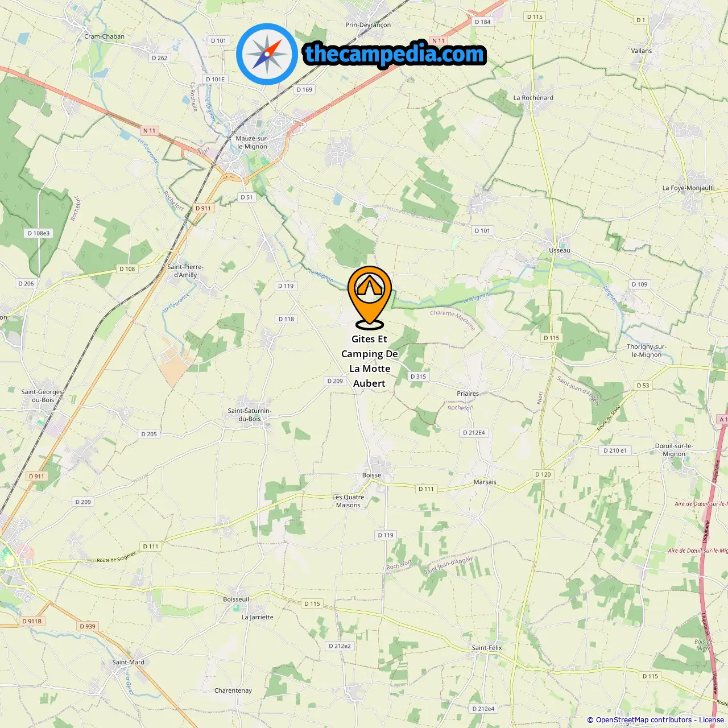Viewport: 728px width, 728px height.
Task: Click the orange campsite tent marker pin
Action: [x=370, y=297]
